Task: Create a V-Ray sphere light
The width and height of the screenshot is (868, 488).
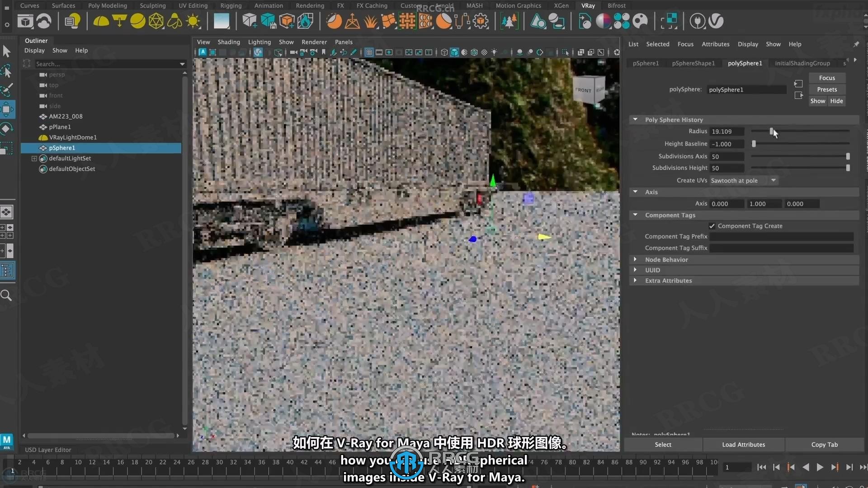Action: tap(137, 21)
